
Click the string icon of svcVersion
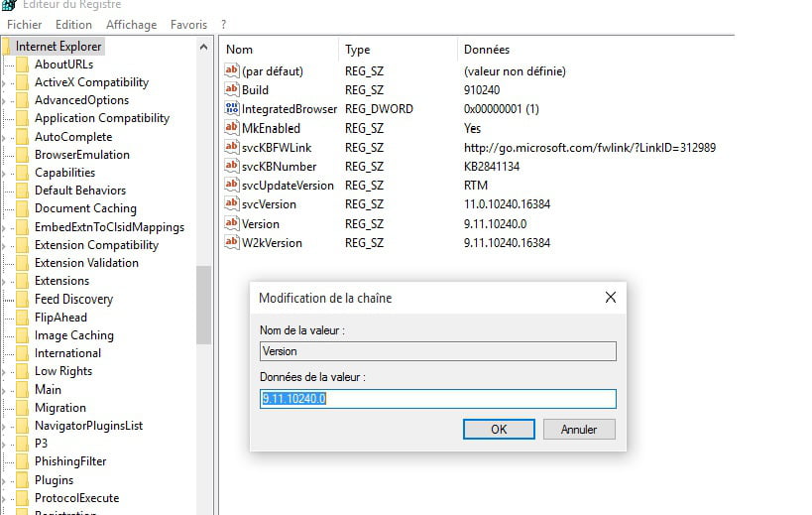(x=231, y=203)
